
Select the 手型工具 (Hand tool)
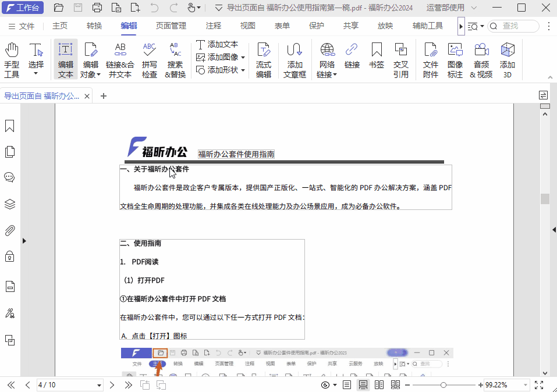point(12,58)
